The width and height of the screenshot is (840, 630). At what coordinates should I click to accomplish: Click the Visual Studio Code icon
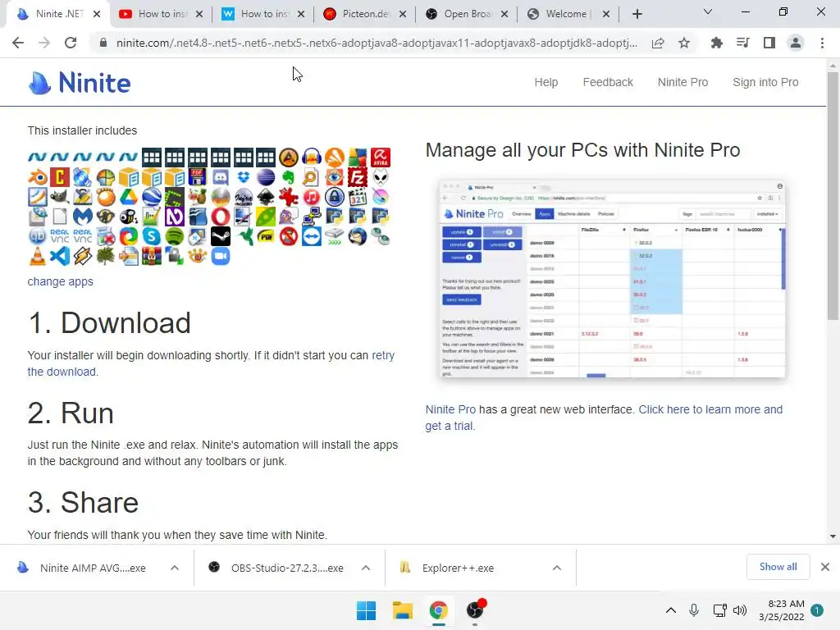click(60, 256)
